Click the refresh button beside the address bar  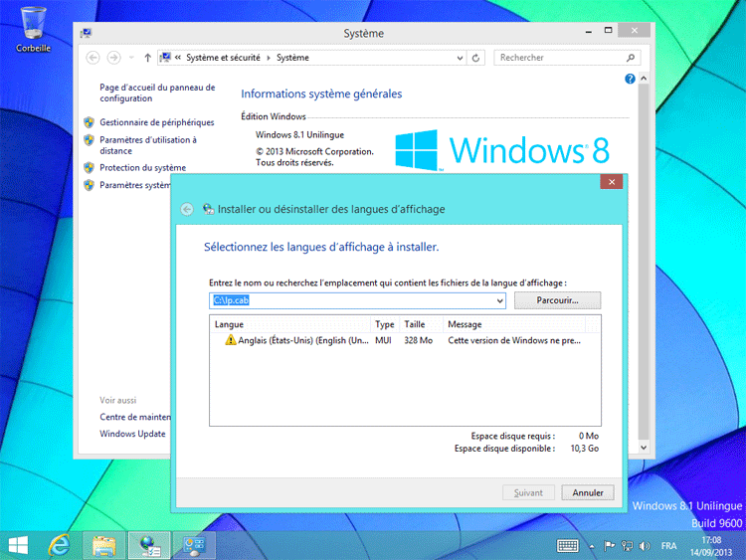click(x=476, y=58)
